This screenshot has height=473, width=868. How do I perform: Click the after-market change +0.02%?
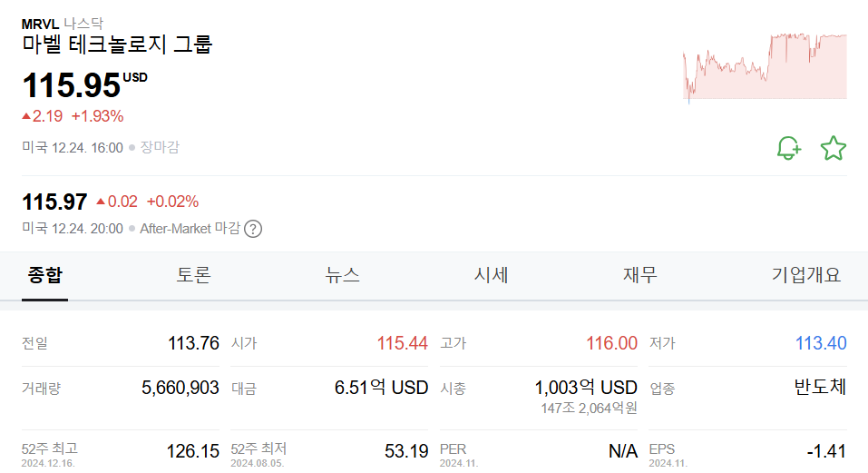click(x=172, y=202)
